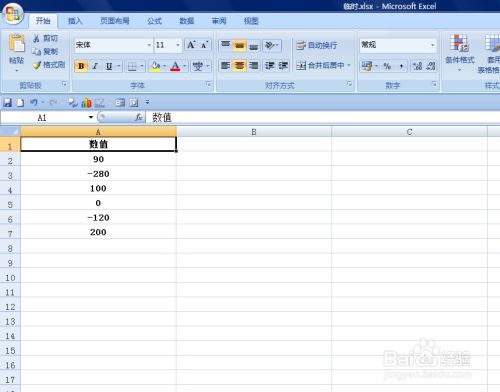Decrease font size with the small A
The height and width of the screenshot is (392, 500).
point(204,45)
